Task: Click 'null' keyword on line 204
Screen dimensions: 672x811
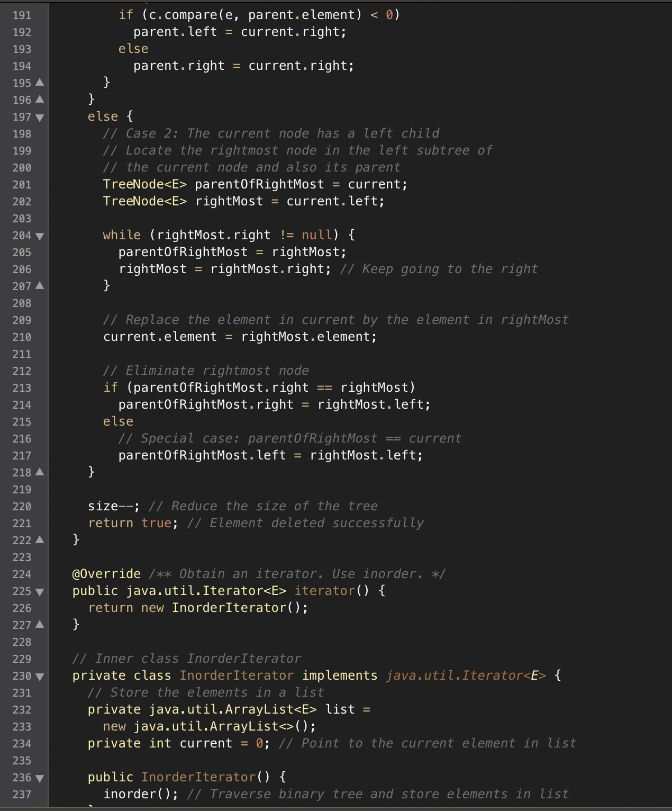Action: click(x=316, y=235)
